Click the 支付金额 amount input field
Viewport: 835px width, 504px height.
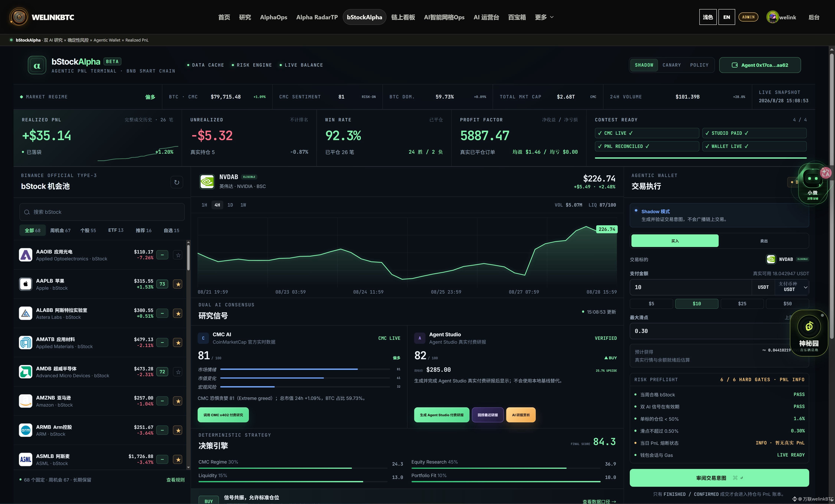pyautogui.click(x=691, y=287)
